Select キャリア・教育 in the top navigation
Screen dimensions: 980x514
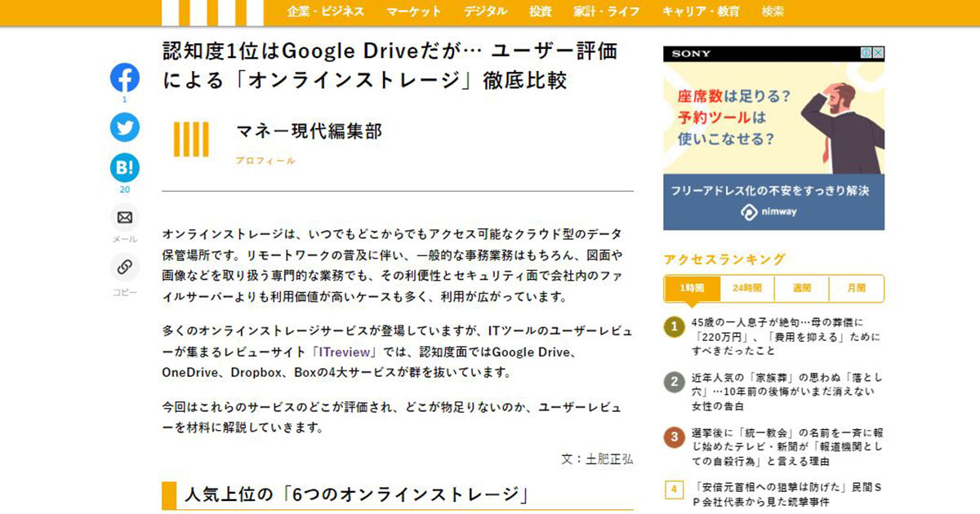[x=701, y=11]
